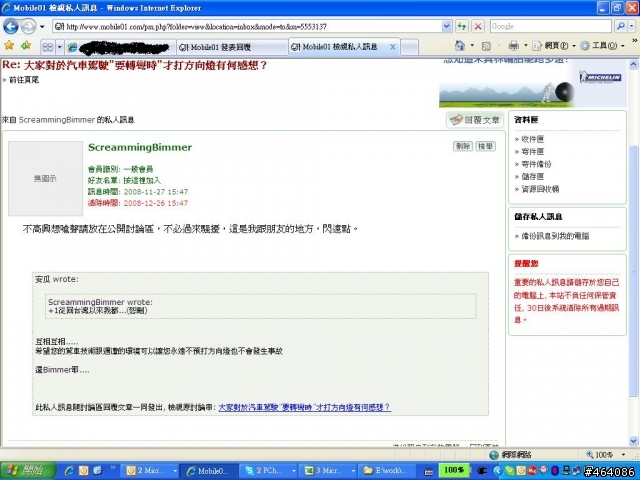Open the '2 Micr...' Outlook taskbar group

coord(151,471)
